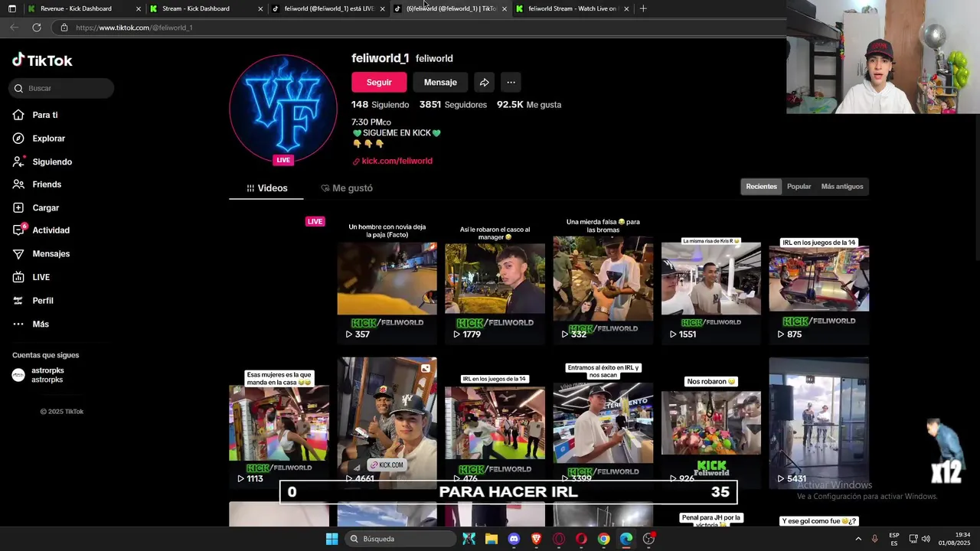The width and height of the screenshot is (980, 551).
Task: Open File Explorer from the taskbar
Action: [x=491, y=539]
